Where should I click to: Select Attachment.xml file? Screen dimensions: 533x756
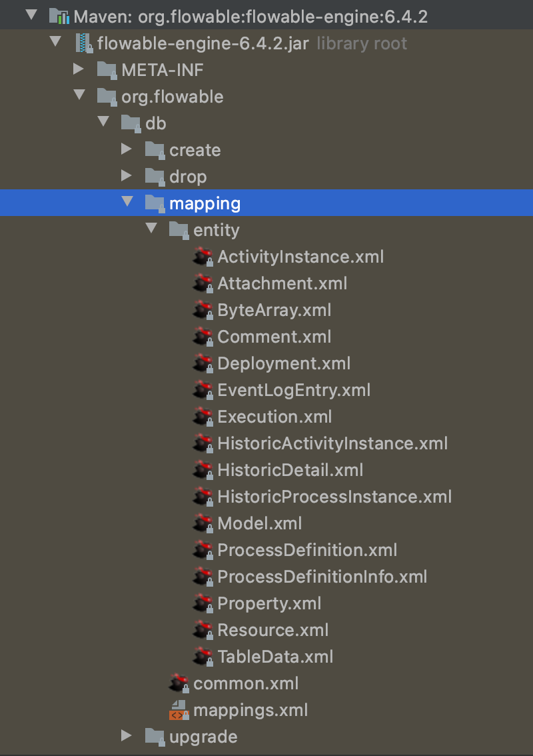(x=282, y=283)
